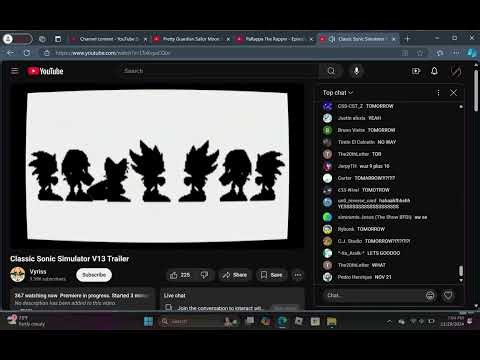
Task: Subscribe to the Vyriss channel
Action: pos(94,275)
